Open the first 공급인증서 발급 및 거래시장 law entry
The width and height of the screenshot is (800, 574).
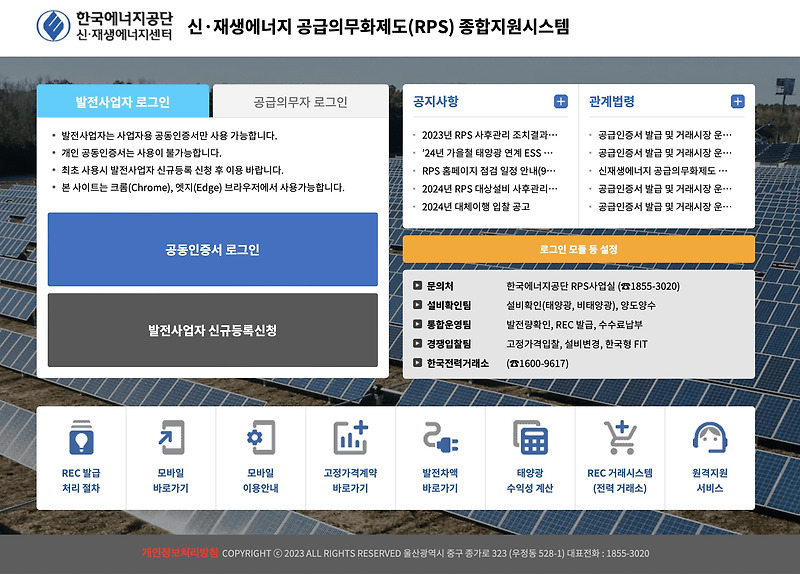(x=665, y=135)
